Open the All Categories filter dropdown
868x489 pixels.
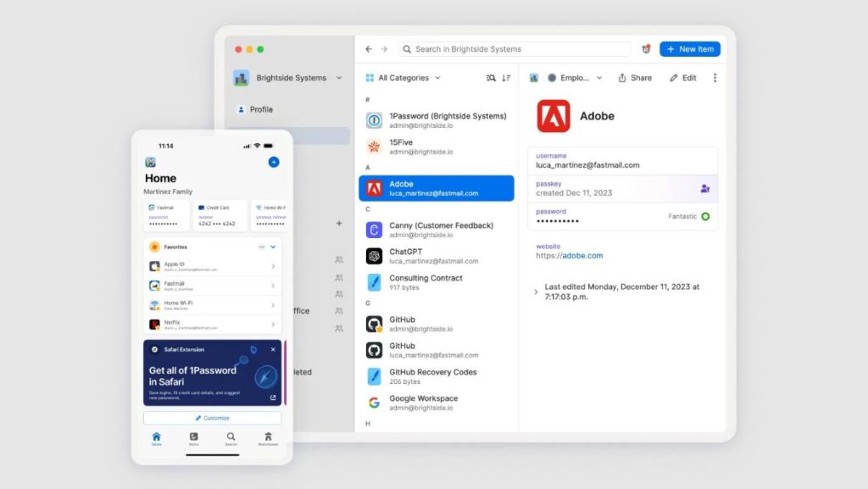403,78
